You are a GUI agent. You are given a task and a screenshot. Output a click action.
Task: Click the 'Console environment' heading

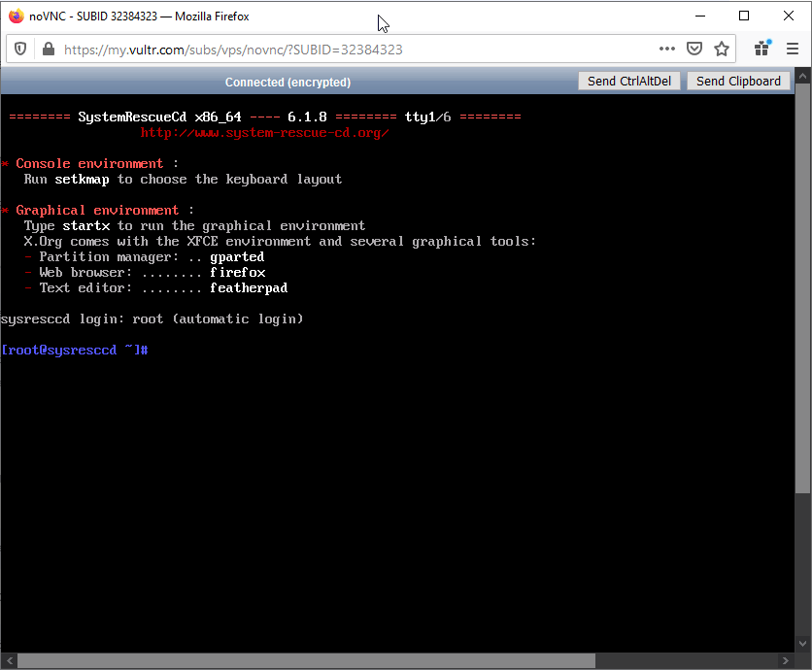click(x=89, y=164)
